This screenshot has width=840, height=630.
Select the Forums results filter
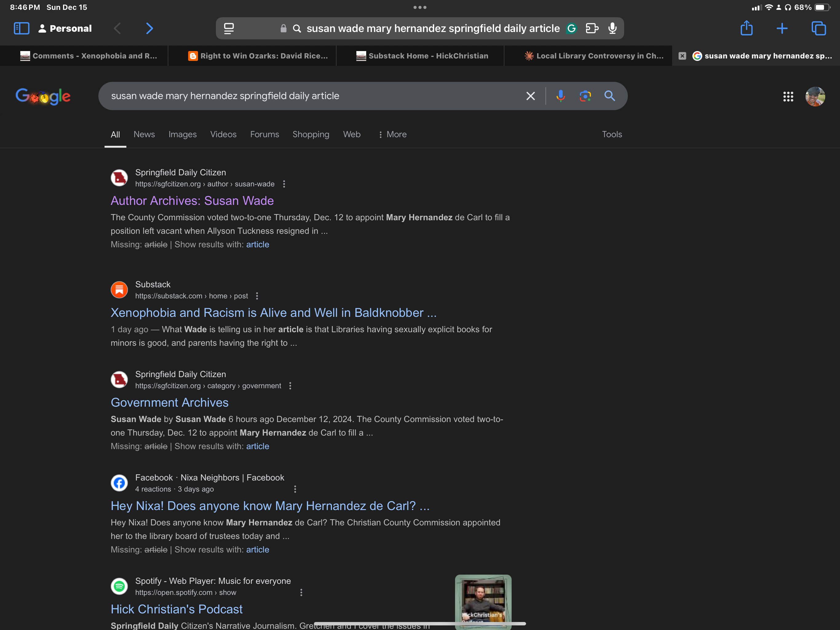click(x=265, y=134)
